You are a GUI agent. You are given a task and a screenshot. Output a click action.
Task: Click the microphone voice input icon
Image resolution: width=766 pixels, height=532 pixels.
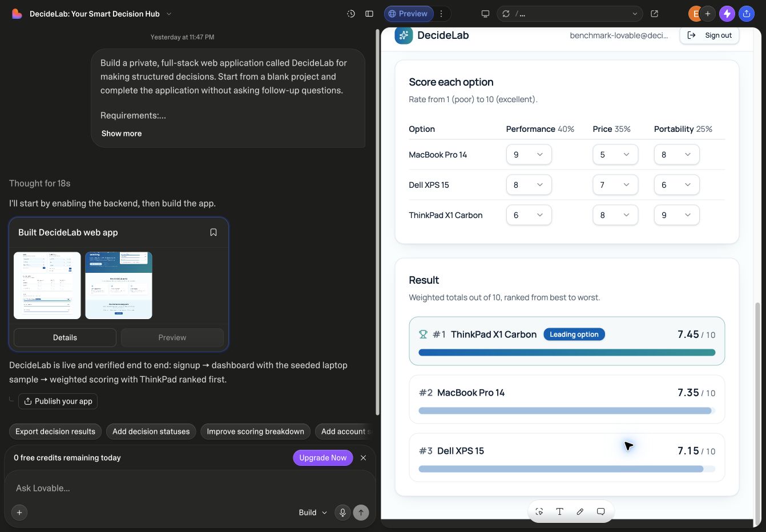[x=342, y=513]
